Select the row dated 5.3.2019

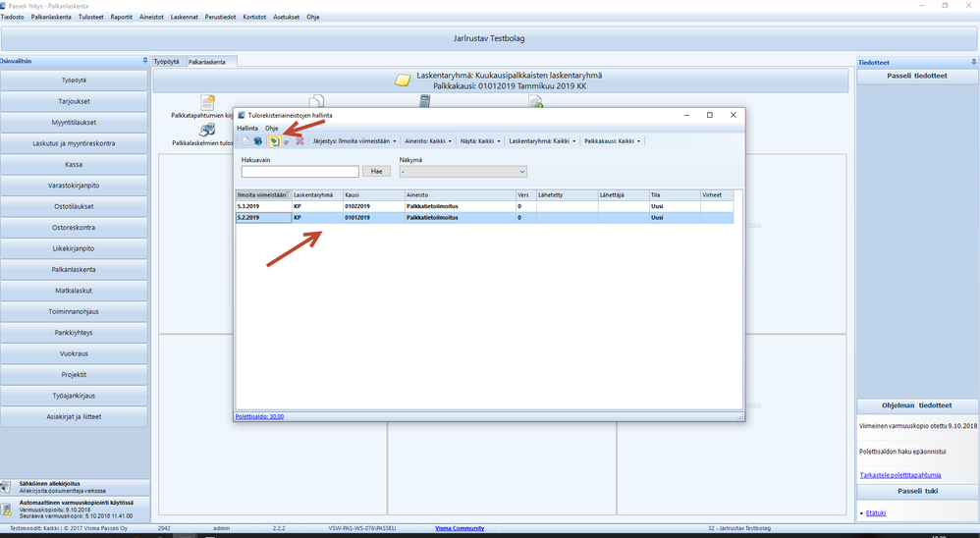[484, 206]
